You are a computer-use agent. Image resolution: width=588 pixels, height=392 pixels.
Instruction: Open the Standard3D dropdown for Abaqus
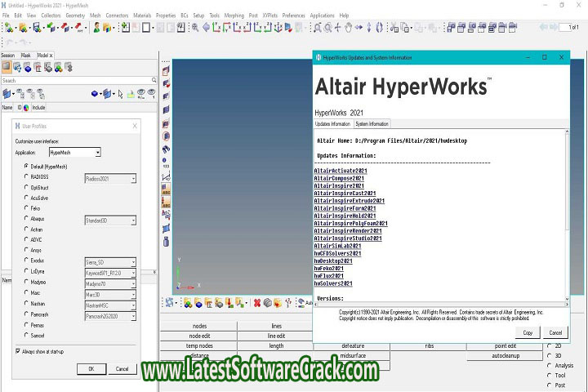(110, 220)
